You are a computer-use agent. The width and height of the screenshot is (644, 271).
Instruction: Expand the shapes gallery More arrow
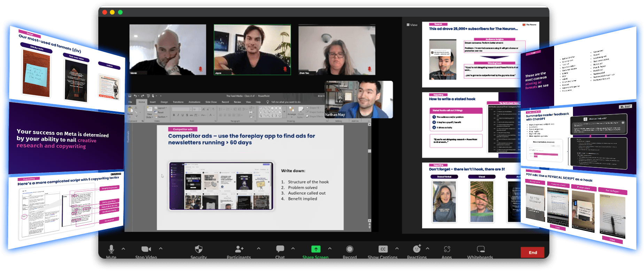tap(284, 112)
